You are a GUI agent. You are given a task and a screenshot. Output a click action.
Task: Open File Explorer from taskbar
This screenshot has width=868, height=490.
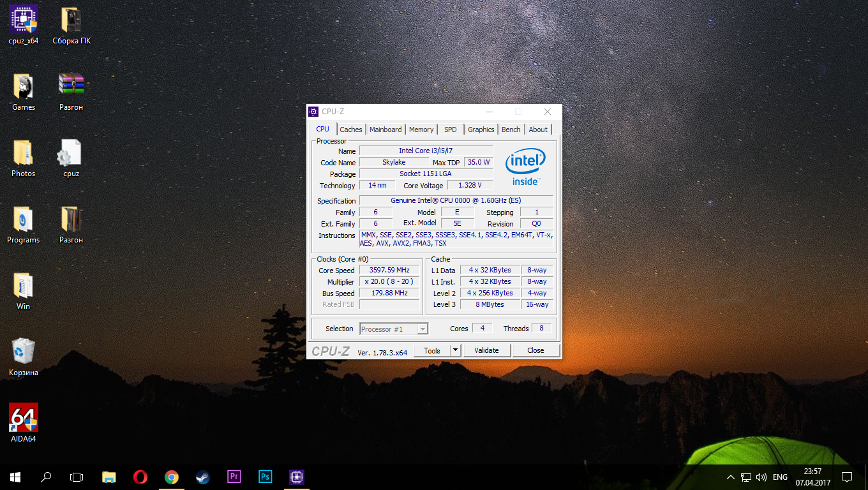point(109,477)
